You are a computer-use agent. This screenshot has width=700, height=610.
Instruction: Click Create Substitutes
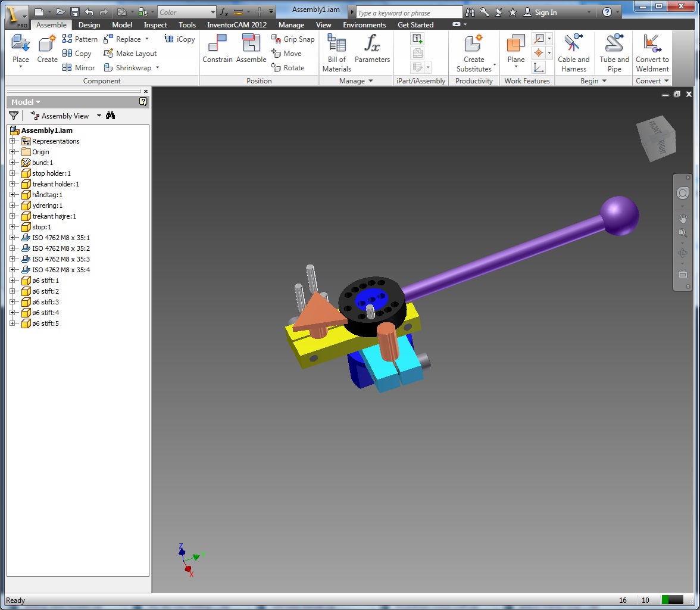click(474, 53)
